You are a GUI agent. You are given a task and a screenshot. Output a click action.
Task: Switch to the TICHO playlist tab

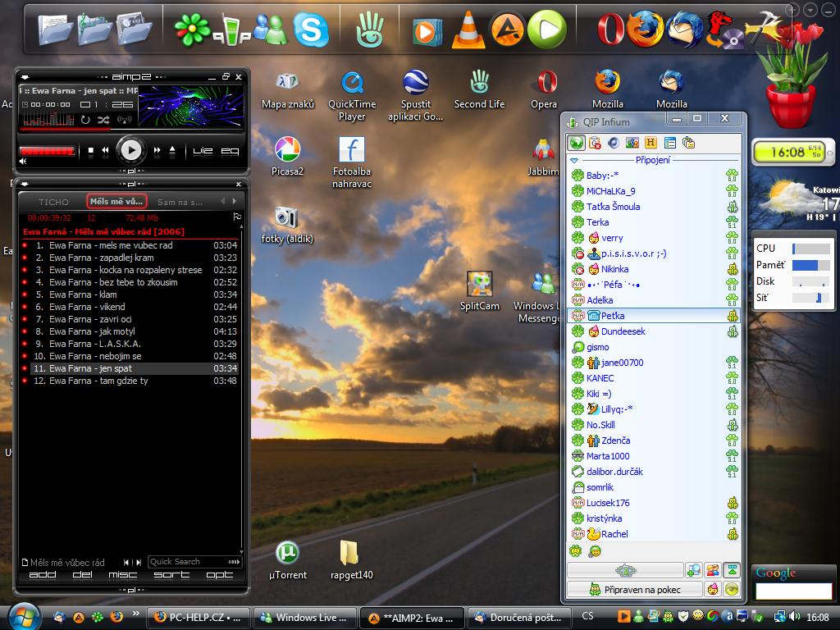click(54, 202)
